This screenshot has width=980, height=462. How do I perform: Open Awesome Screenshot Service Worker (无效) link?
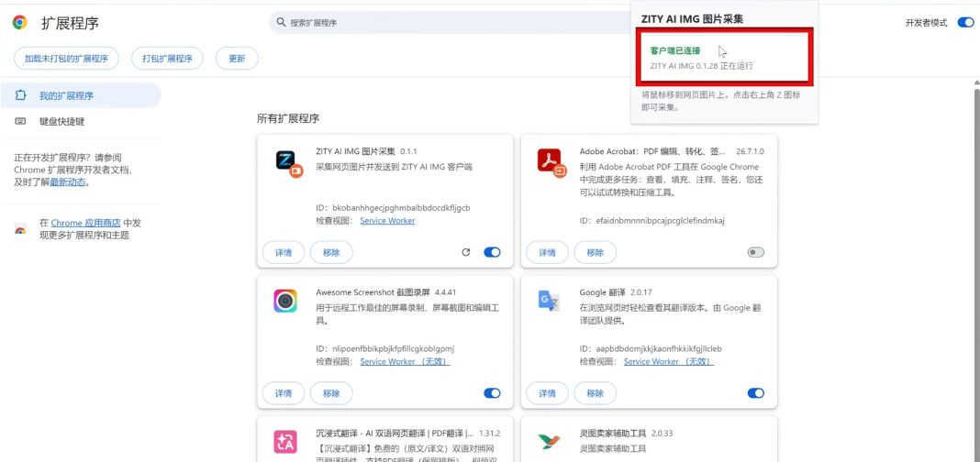[x=405, y=361]
